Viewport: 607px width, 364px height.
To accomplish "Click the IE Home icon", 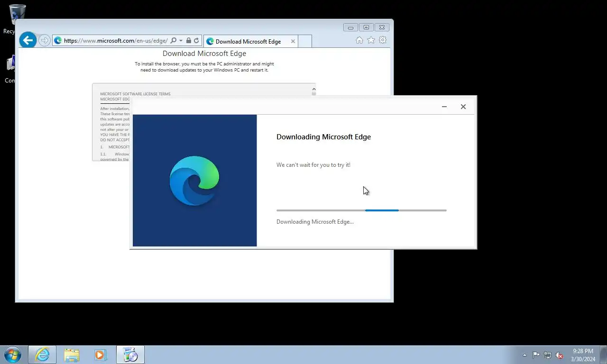I will [x=359, y=40].
